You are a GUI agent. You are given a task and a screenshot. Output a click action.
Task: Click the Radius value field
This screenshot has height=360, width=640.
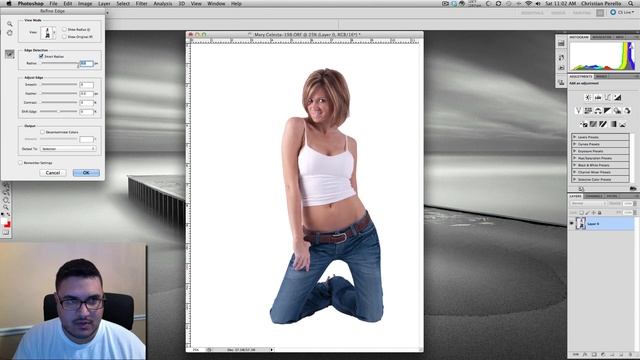click(x=87, y=63)
